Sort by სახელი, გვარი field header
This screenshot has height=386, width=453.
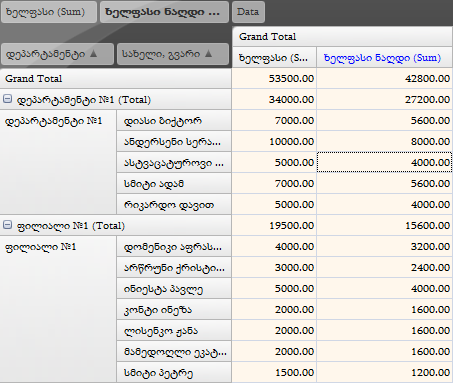pyautogui.click(x=173, y=54)
